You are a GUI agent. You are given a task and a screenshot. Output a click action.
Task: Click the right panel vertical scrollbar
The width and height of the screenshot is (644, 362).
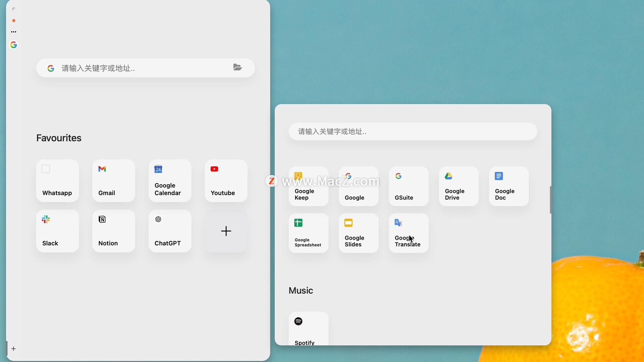click(550, 200)
